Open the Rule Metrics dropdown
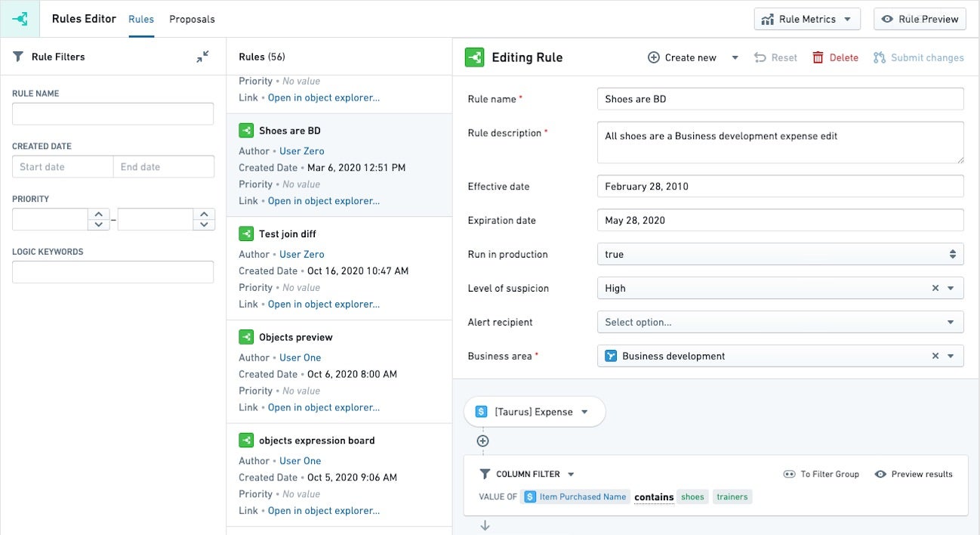 [x=807, y=19]
